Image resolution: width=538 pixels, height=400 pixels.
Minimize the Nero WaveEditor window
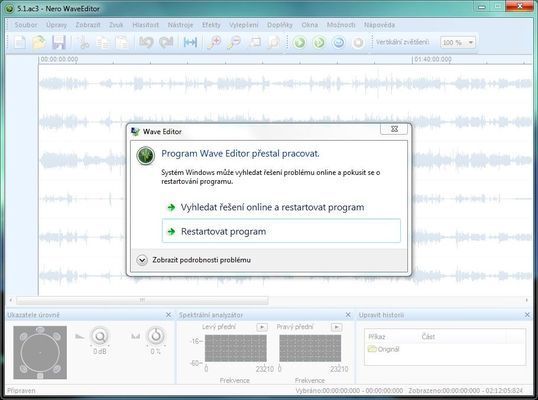coord(482,6)
